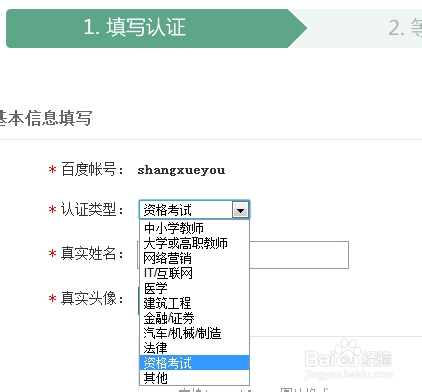Viewport: 422px width, 392px height.
Task: Select 中小学教师 from the list
Action: 194,228
